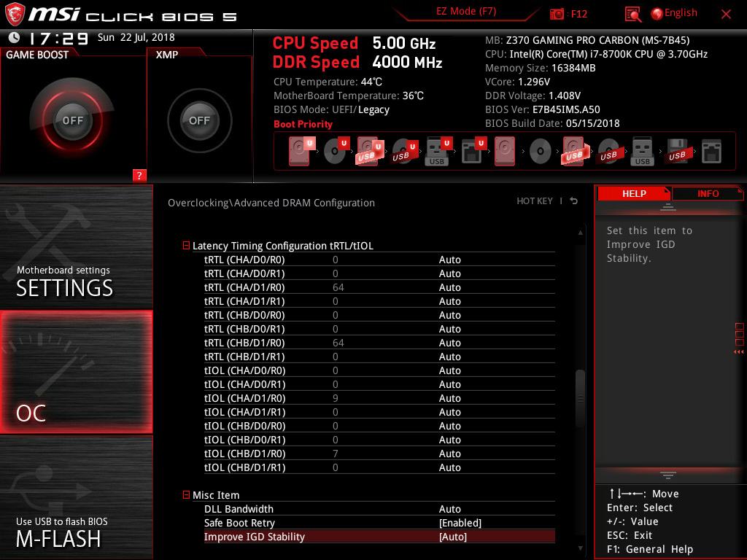Select the UEFI network boot device icon

(x=473, y=151)
